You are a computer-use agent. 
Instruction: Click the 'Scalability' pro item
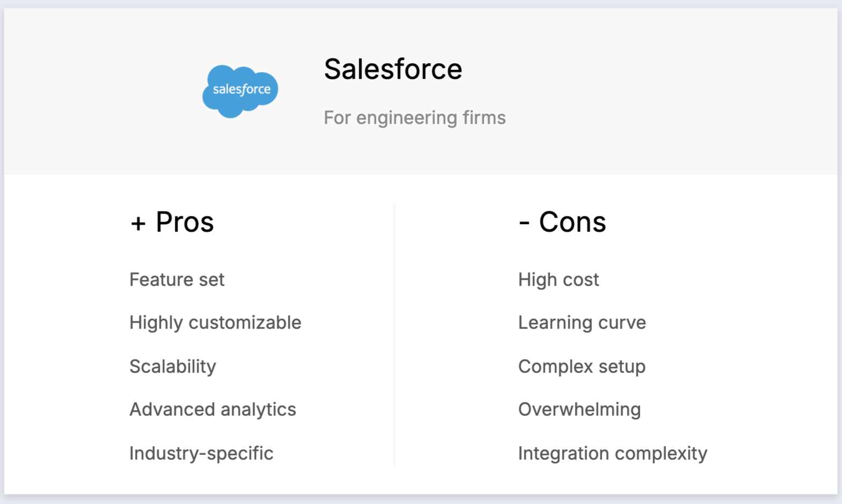(173, 367)
